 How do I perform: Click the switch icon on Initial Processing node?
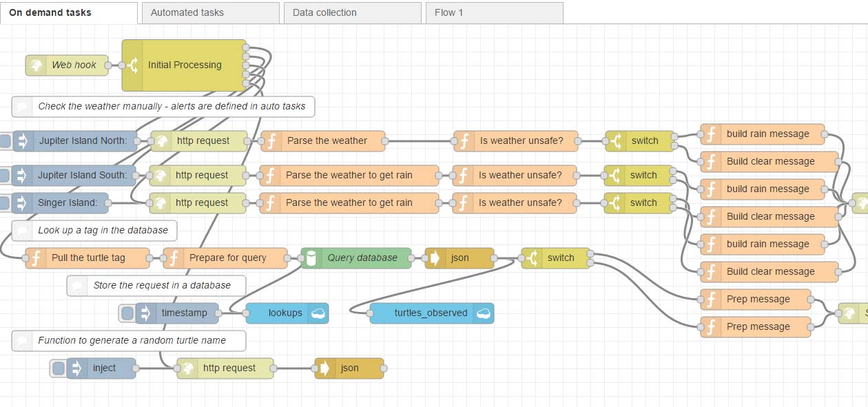132,65
